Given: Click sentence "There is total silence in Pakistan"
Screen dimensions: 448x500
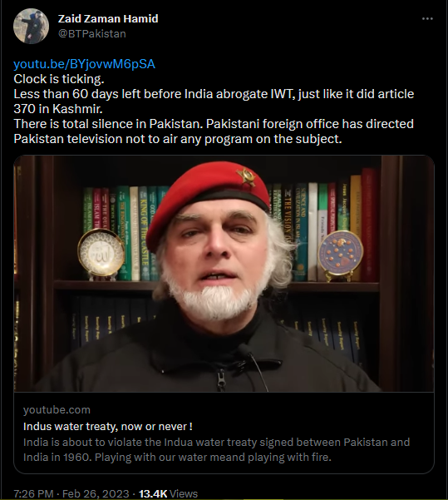Looking at the screenshot, I should [x=108, y=124].
